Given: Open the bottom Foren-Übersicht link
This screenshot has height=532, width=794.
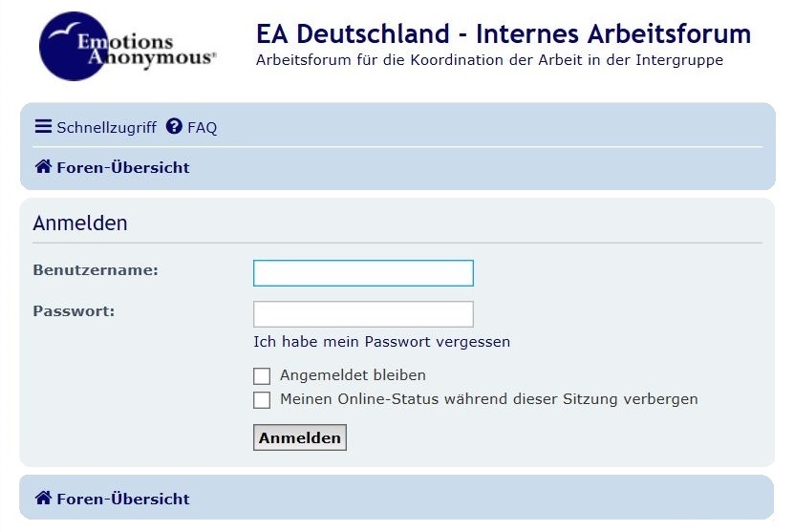Looking at the screenshot, I should 123,499.
